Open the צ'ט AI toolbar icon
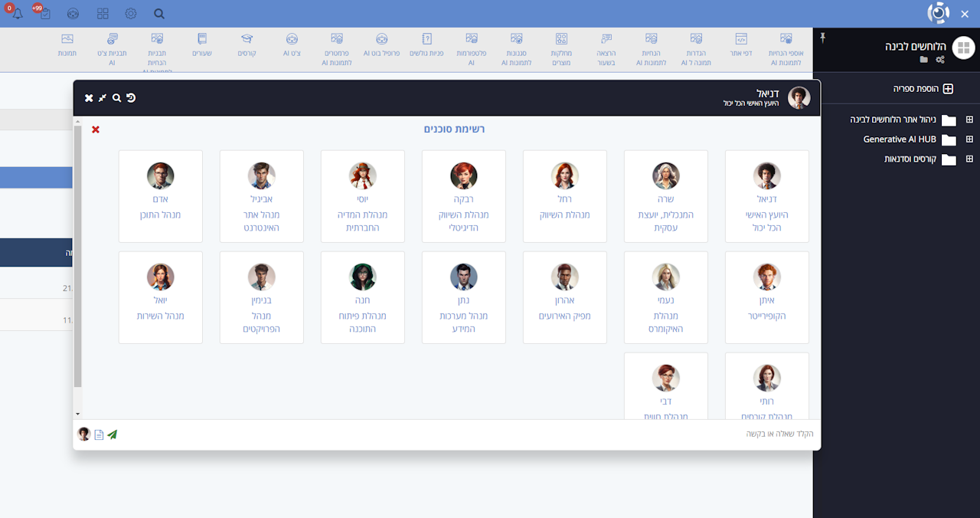 click(292, 45)
